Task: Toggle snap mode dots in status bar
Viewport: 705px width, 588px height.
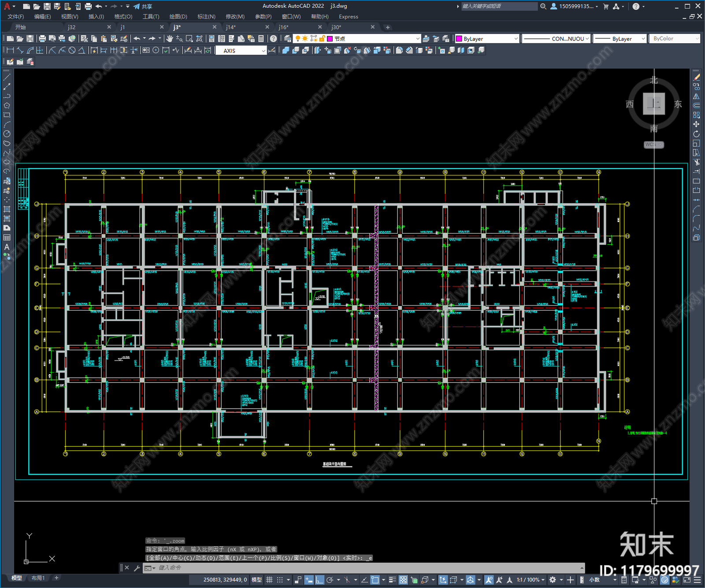Action: pyautogui.click(x=280, y=580)
